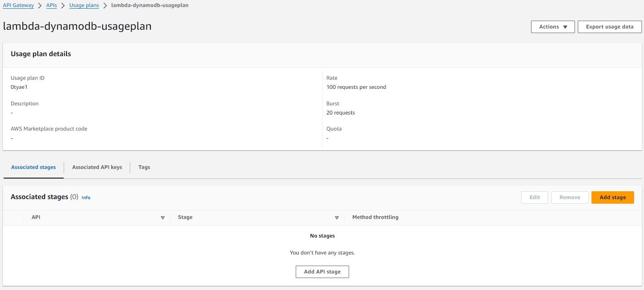This screenshot has width=644, height=290.
Task: Switch to Associated API keys tab
Action: tap(97, 167)
